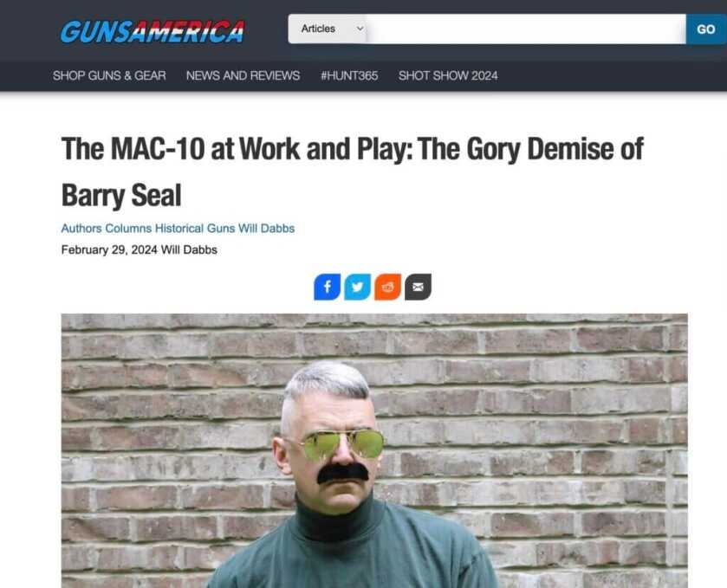This screenshot has height=588, width=727.
Task: Go to the #HUNT365 section
Action: 349,75
